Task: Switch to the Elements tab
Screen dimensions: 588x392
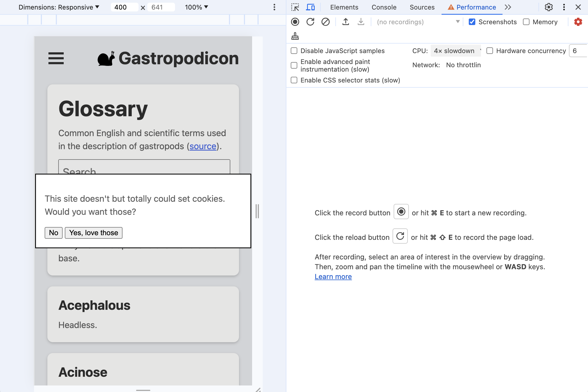Action: pyautogui.click(x=344, y=7)
